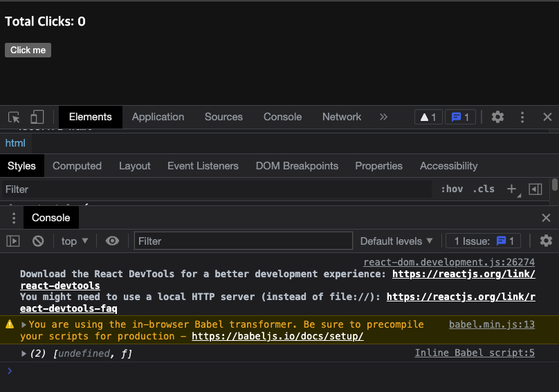Open the Default levels dropdown
The image size is (559, 392).
[396, 241]
